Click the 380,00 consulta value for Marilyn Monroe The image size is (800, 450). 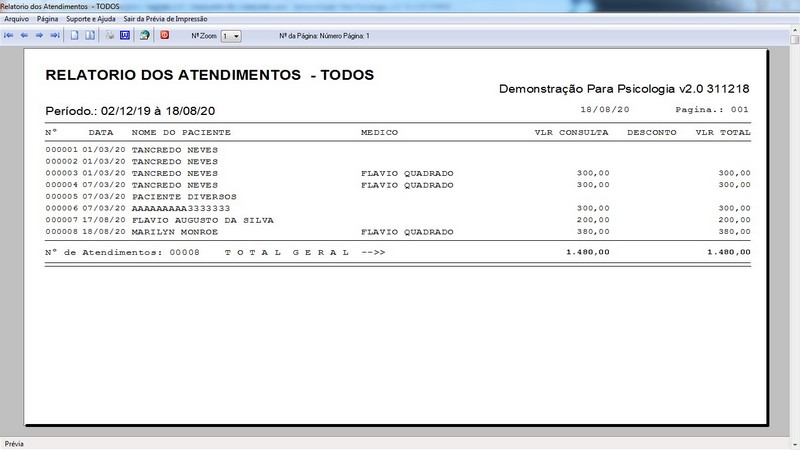point(593,232)
